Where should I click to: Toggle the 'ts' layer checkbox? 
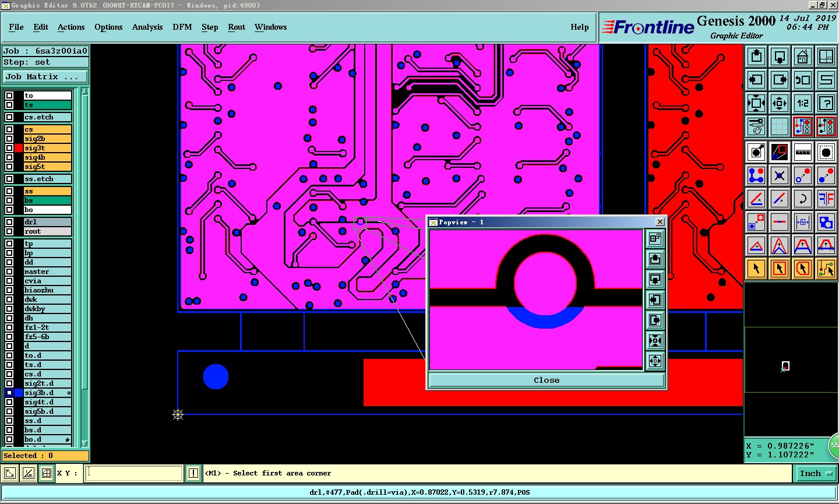tap(9, 105)
